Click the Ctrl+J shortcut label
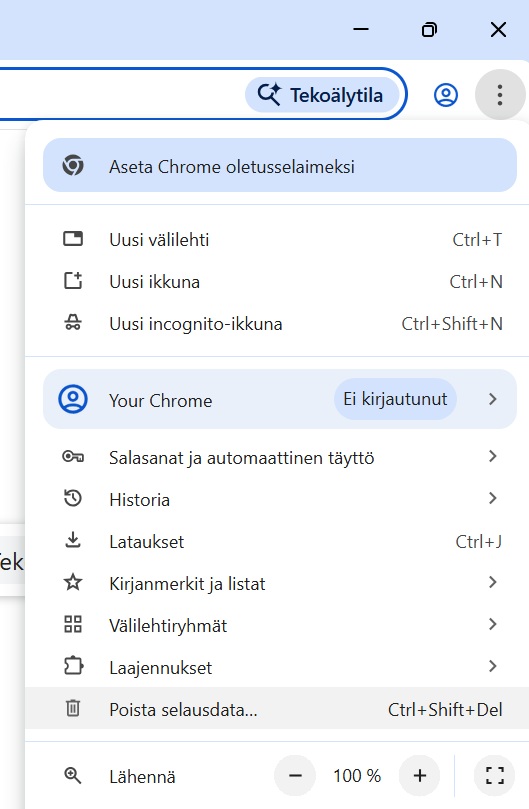 coord(478,542)
